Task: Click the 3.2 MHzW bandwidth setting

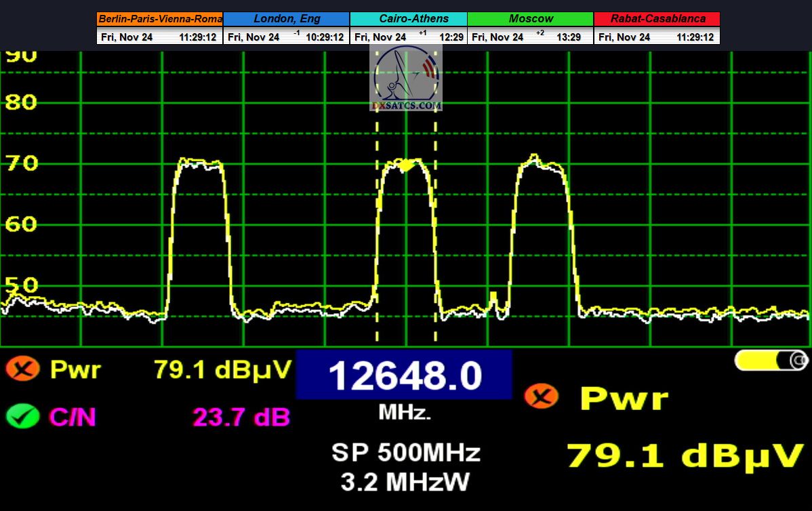Action: [405, 482]
